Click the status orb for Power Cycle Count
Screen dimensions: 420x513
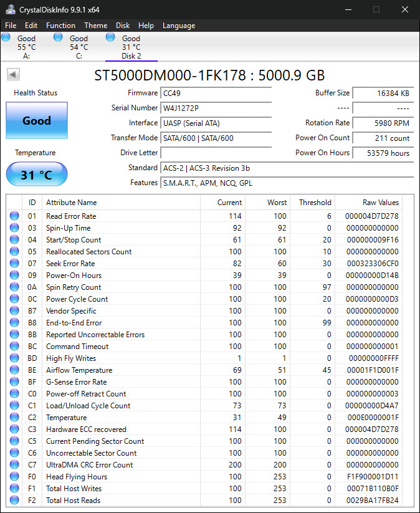(14, 299)
